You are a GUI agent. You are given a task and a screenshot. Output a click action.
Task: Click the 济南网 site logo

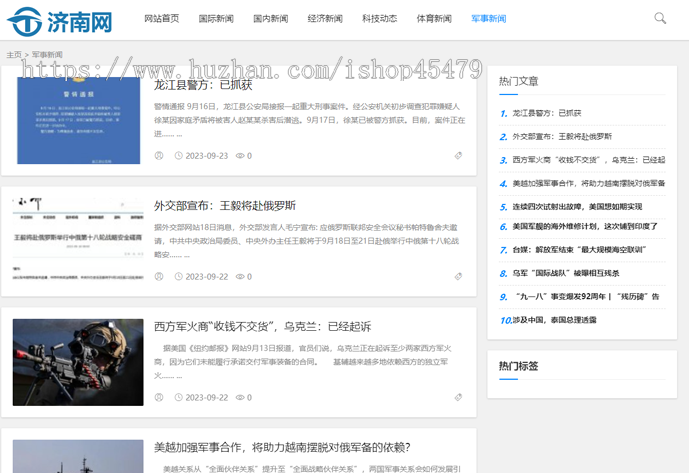[x=60, y=21]
